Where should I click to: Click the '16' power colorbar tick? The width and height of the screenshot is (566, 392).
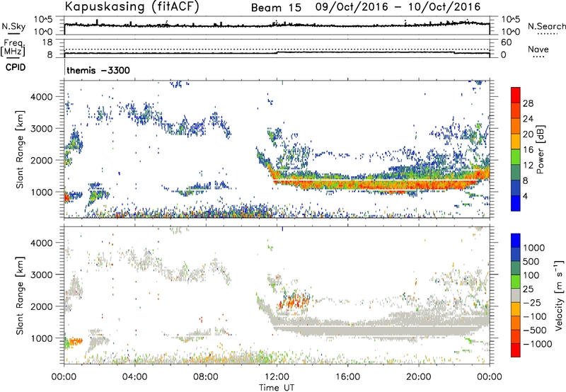click(x=528, y=150)
